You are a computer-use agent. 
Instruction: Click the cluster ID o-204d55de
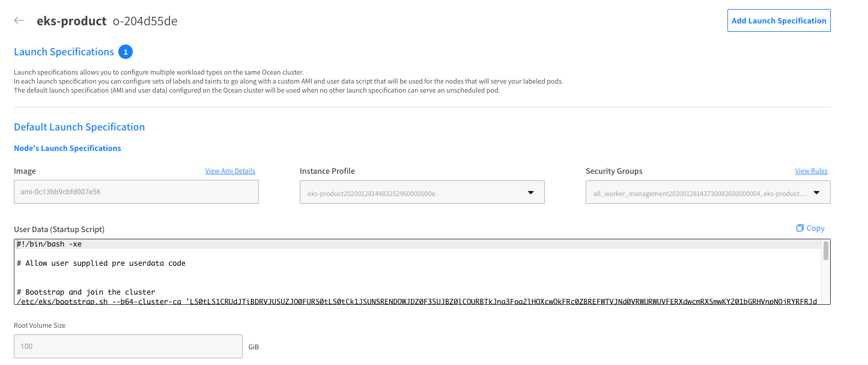[145, 21]
